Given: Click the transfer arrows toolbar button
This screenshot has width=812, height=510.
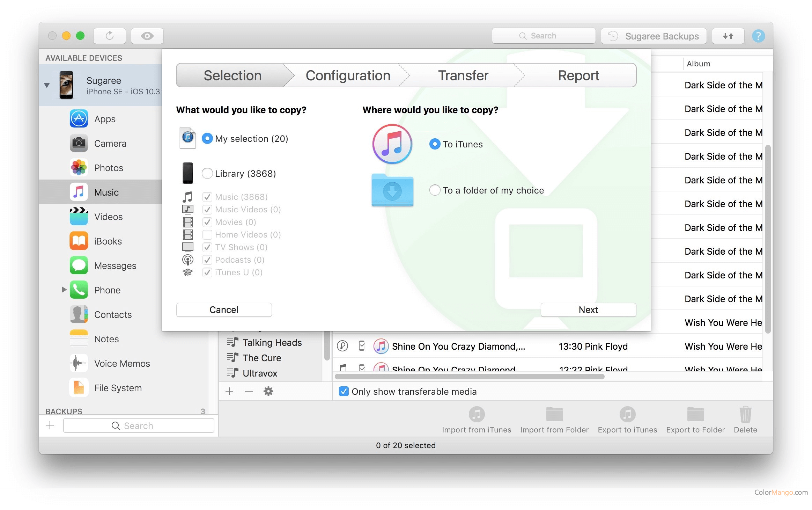Looking at the screenshot, I should tap(728, 36).
